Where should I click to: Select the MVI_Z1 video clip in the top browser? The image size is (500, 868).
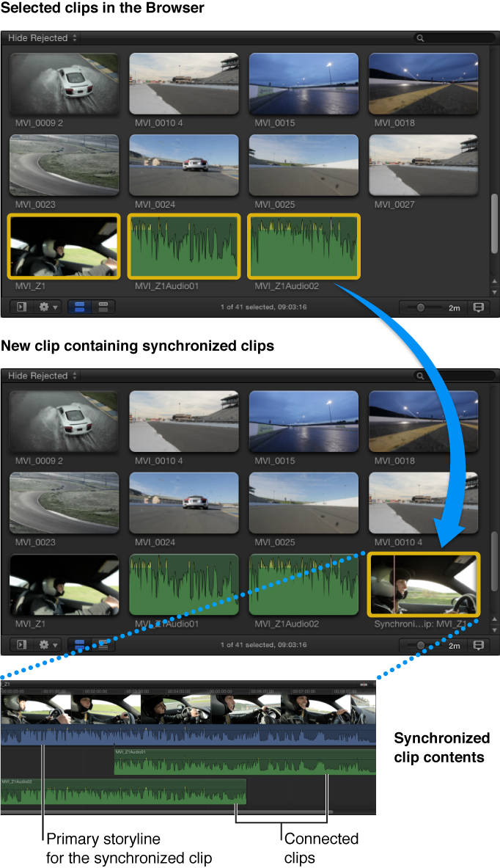point(65,247)
